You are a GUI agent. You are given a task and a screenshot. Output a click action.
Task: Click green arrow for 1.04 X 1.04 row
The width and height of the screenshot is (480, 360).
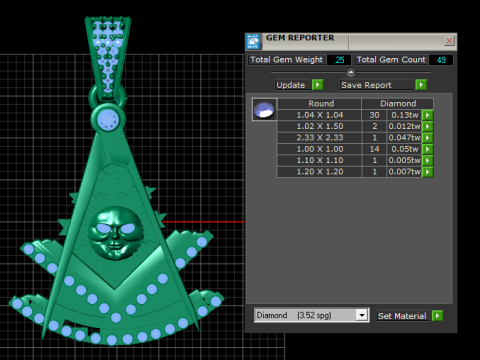(427, 115)
